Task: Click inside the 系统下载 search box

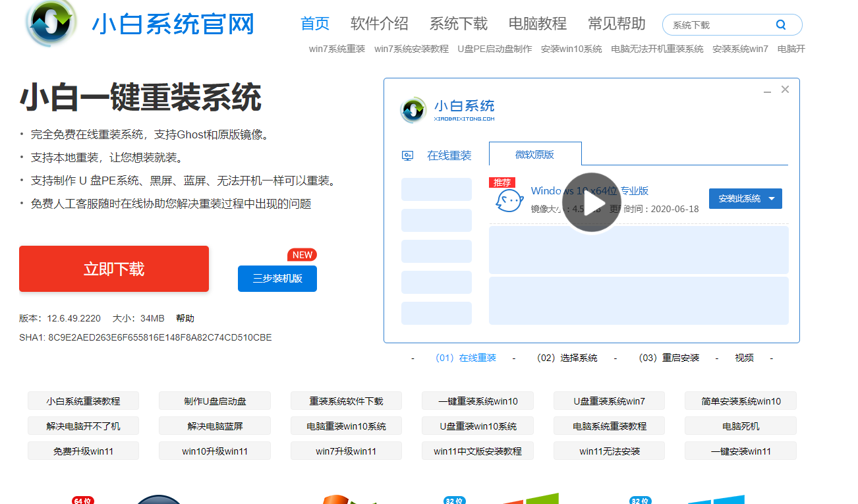Action: 718,24
